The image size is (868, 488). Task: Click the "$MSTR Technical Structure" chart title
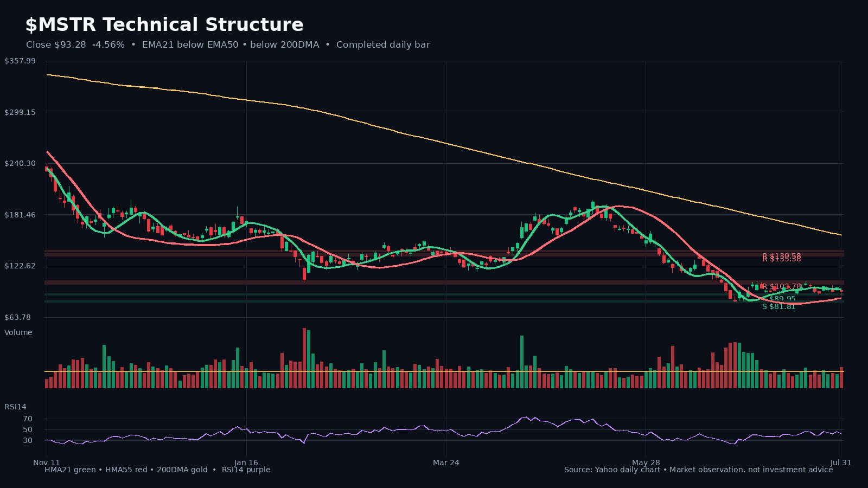[x=164, y=25]
